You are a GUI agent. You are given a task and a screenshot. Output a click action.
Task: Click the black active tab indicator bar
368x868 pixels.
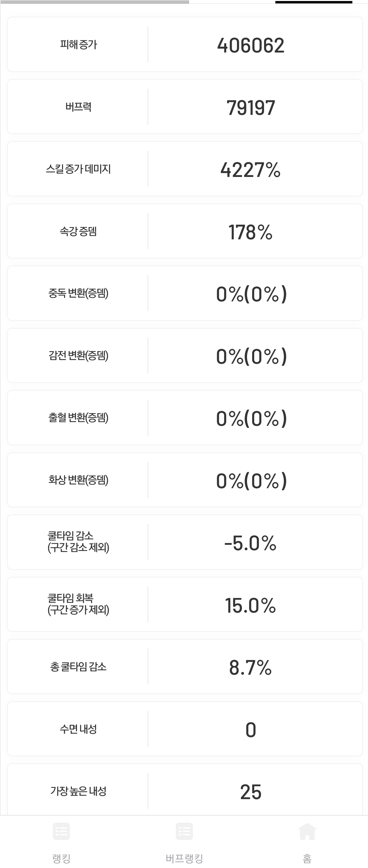pyautogui.click(x=314, y=2)
